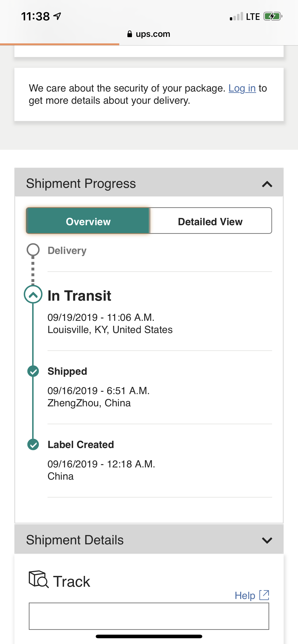
Task: Click the Shipment Progress header title
Action: click(81, 183)
